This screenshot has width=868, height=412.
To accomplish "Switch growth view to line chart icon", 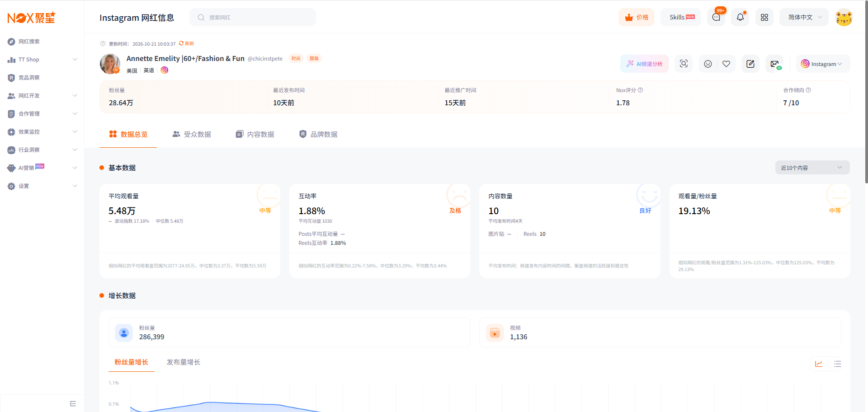I will [819, 364].
